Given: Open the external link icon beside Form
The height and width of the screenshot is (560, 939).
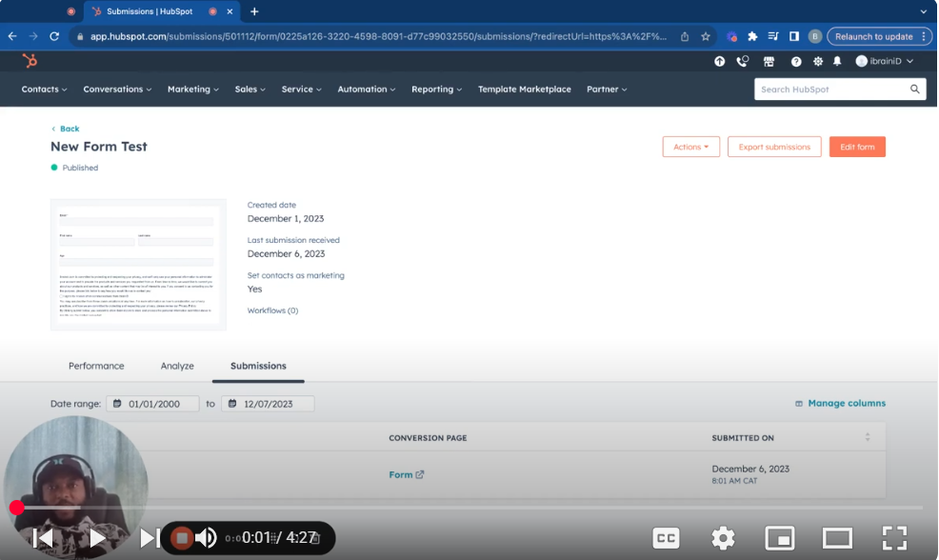Looking at the screenshot, I should point(420,474).
